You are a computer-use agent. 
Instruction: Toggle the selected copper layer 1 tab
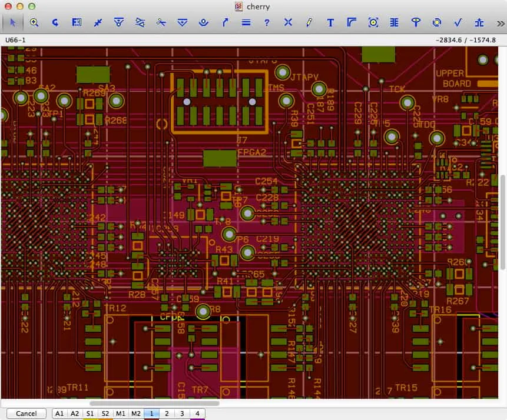tap(152, 414)
